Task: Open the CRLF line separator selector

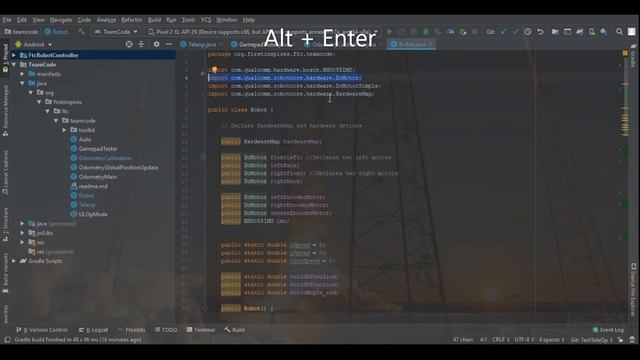Action: click(x=501, y=340)
